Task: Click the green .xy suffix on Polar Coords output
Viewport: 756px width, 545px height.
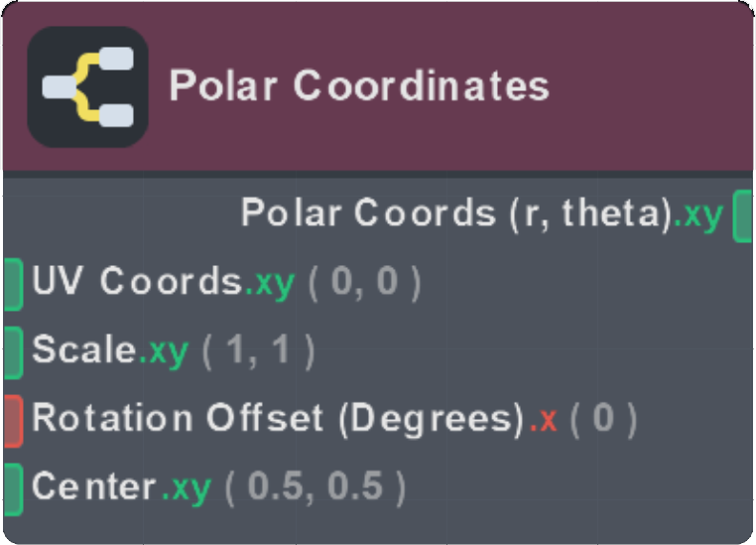Action: pyautogui.click(x=697, y=214)
